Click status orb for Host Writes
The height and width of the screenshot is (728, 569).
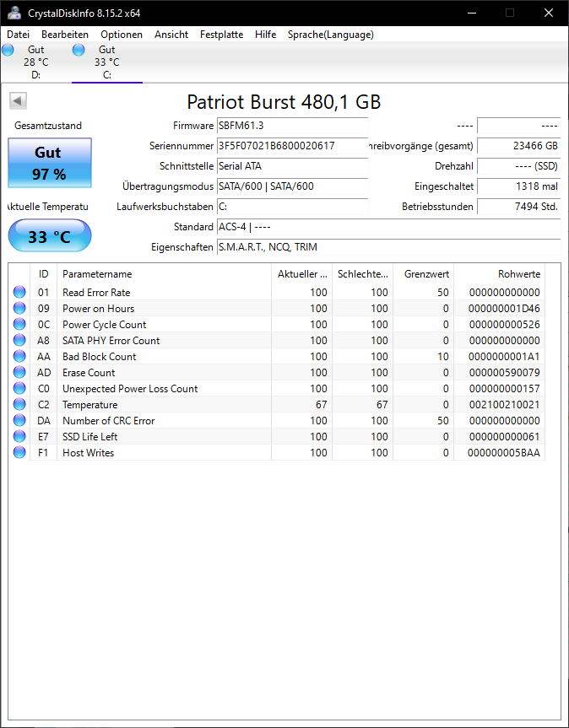click(19, 452)
